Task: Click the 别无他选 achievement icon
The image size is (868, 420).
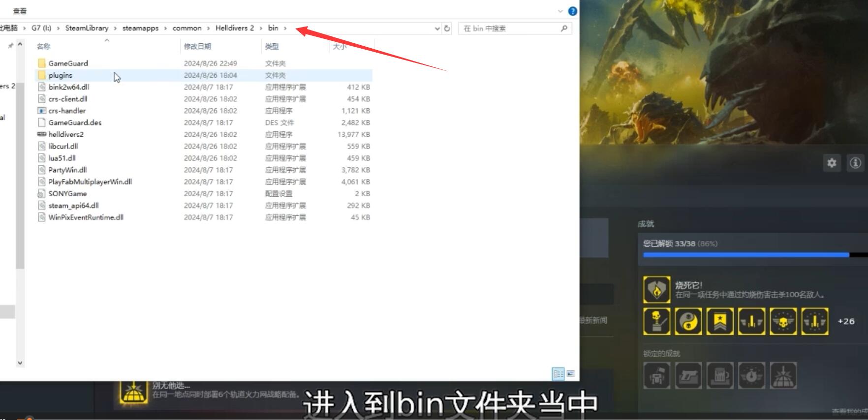Action: [x=133, y=393]
